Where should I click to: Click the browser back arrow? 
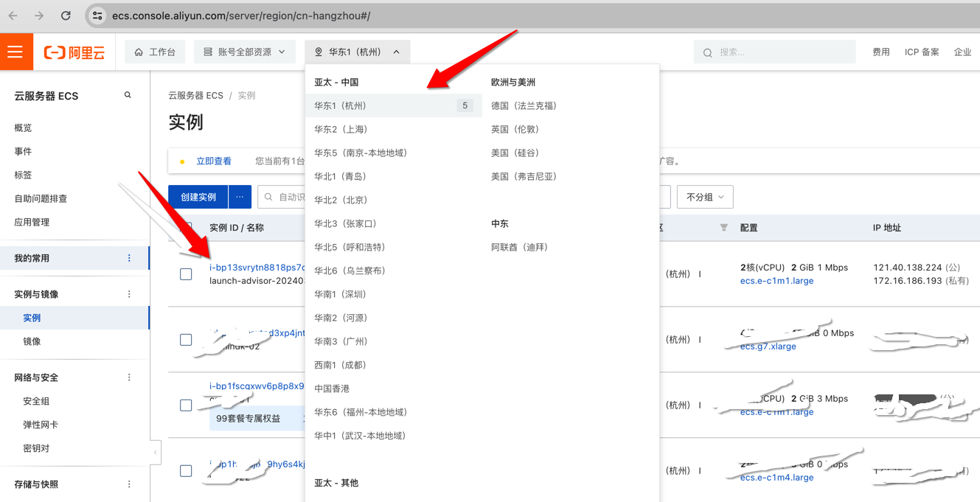coord(13,15)
